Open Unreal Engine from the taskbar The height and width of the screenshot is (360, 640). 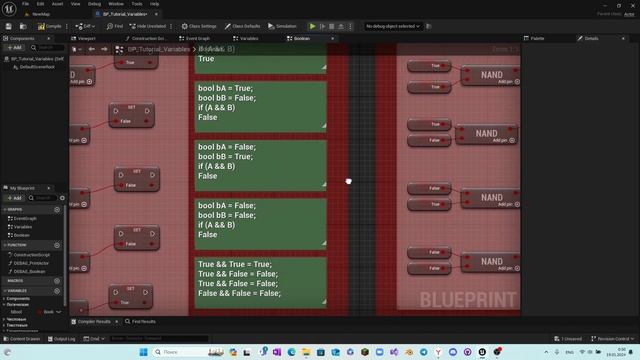(482, 352)
